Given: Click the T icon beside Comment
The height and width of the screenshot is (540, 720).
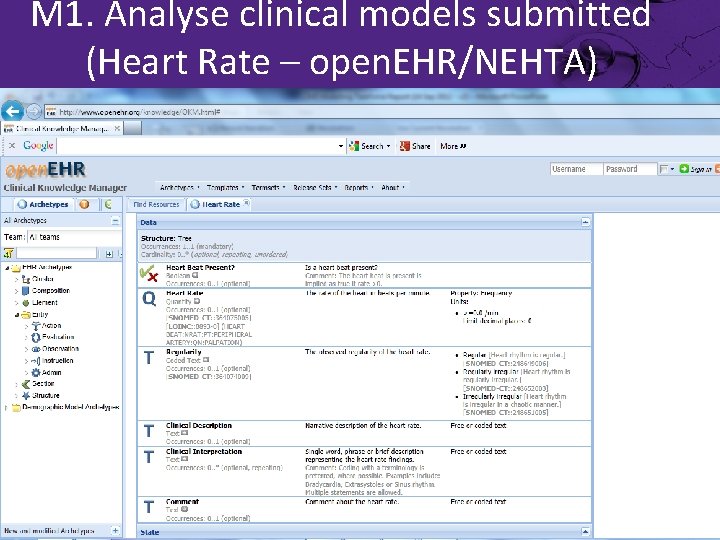Looking at the screenshot, I should (149, 507).
